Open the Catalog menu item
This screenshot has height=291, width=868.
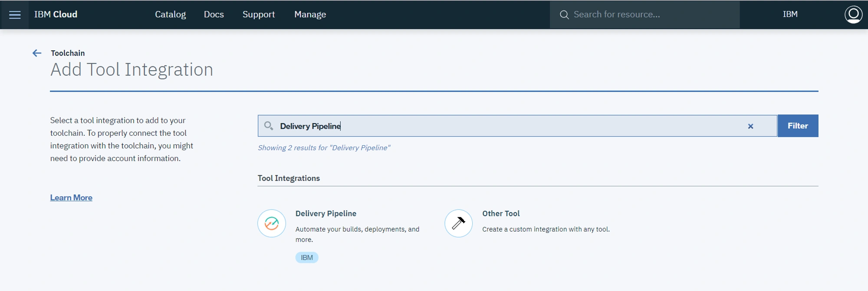(170, 14)
